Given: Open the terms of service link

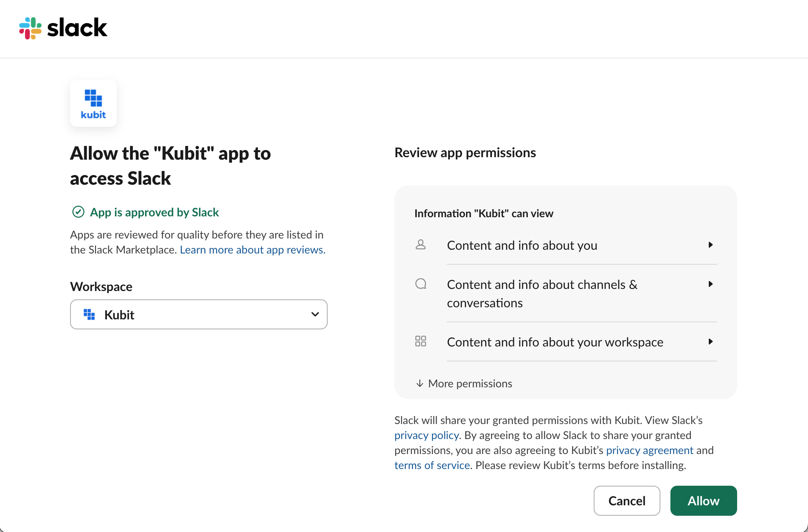Looking at the screenshot, I should pos(432,465).
